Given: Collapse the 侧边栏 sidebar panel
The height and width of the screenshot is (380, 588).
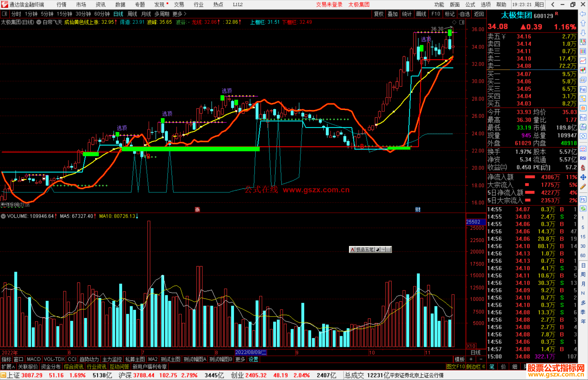Looking at the screenshot, I should click(476, 367).
